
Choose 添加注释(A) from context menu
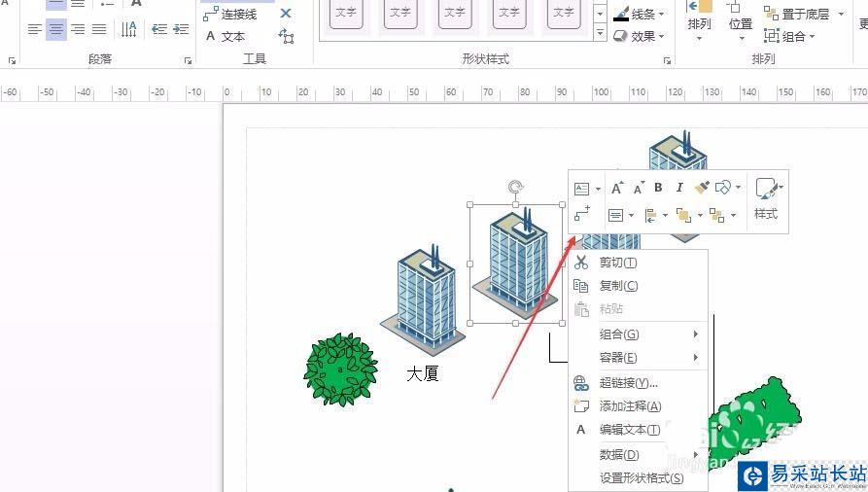click(x=639, y=406)
